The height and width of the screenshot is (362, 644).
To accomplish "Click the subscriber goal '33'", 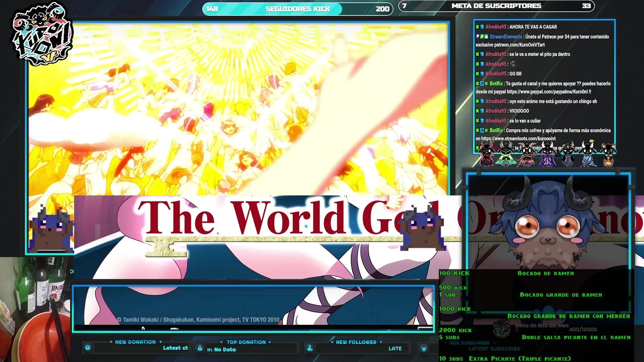I will [x=586, y=6].
